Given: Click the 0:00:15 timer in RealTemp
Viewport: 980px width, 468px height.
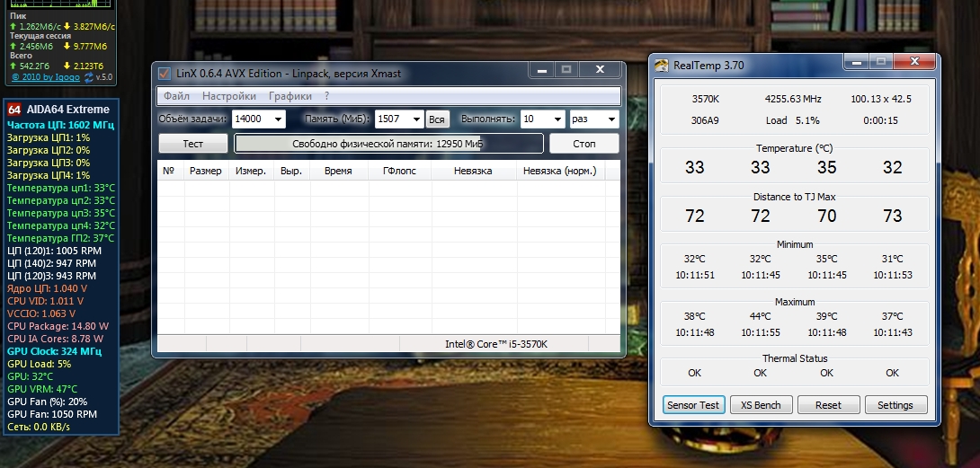Looking at the screenshot, I should click(x=880, y=120).
